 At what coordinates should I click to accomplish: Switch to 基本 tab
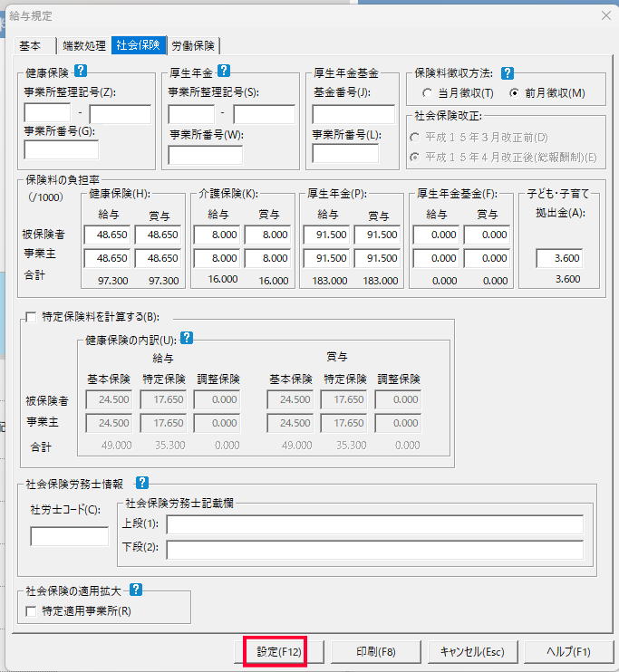pos(31,46)
